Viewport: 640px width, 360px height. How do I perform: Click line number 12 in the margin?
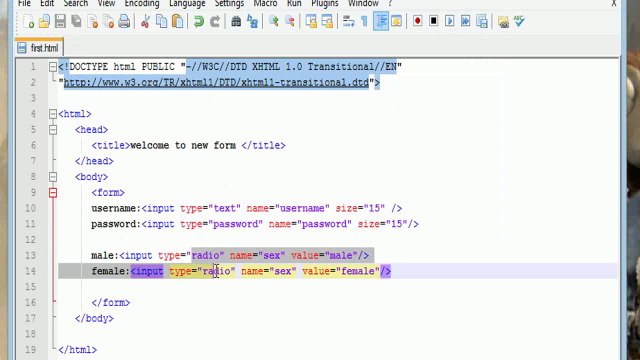pos(31,240)
